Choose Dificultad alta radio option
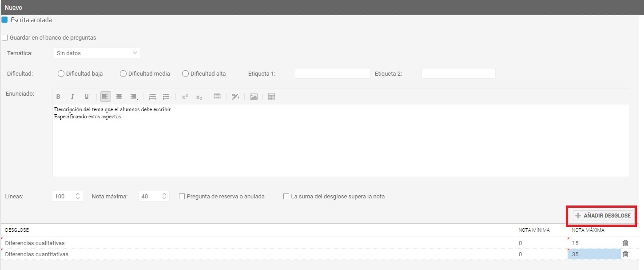 coord(185,74)
